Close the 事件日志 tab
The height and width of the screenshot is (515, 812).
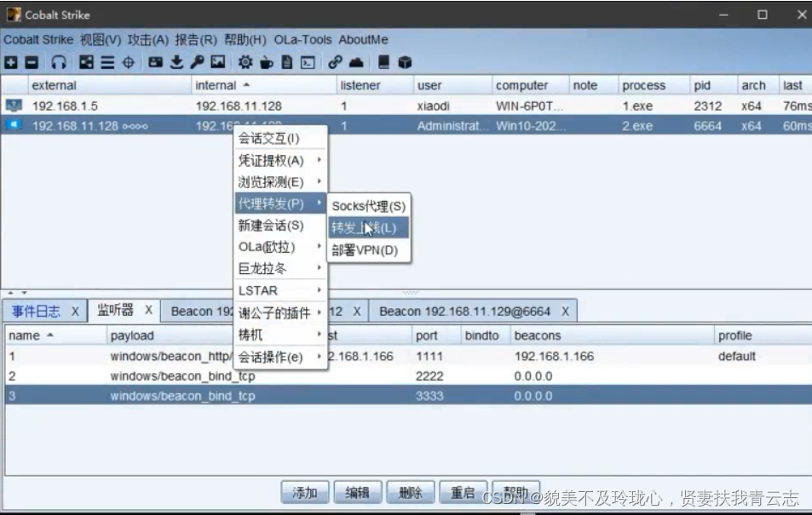click(75, 312)
